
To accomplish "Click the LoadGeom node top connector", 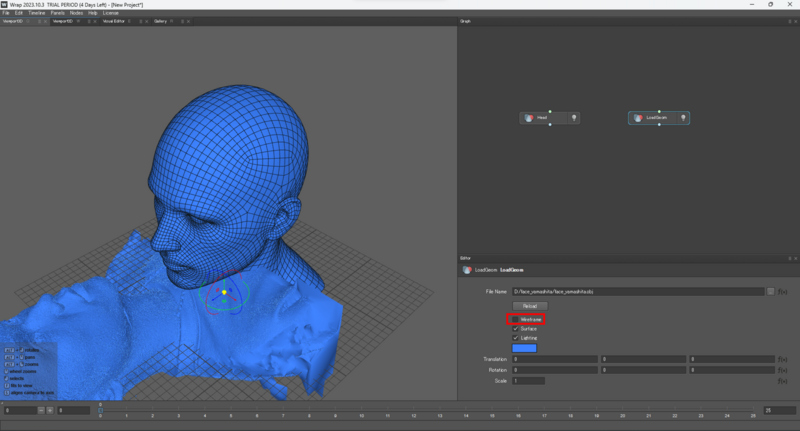I will (659, 111).
